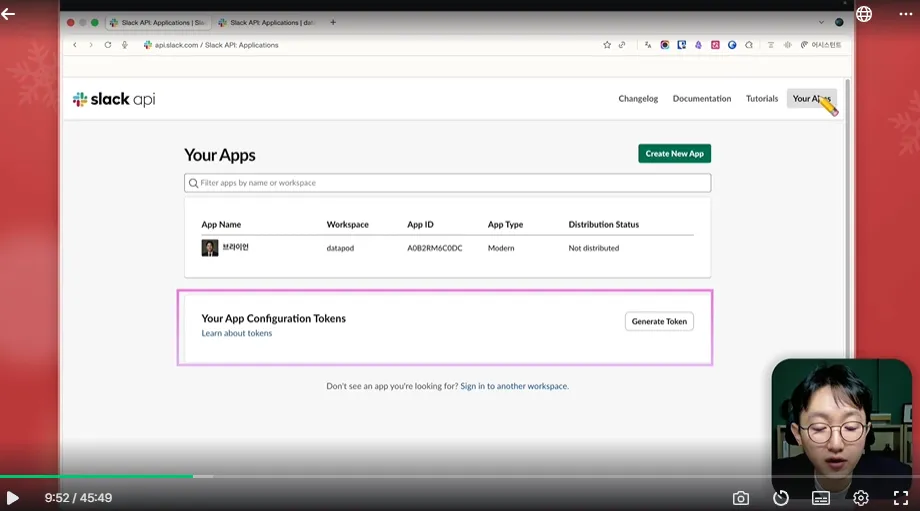Open the Learn about tokens link
Screen dimensions: 920x511
click(236, 333)
